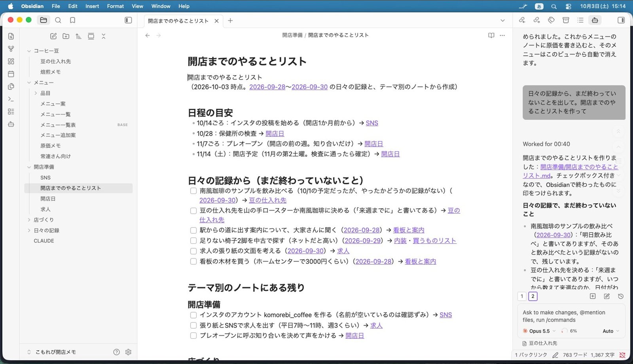Viewport: 633px width, 364px height.
Task: Open search via magnifier icon in sidebar
Action: coord(58,20)
